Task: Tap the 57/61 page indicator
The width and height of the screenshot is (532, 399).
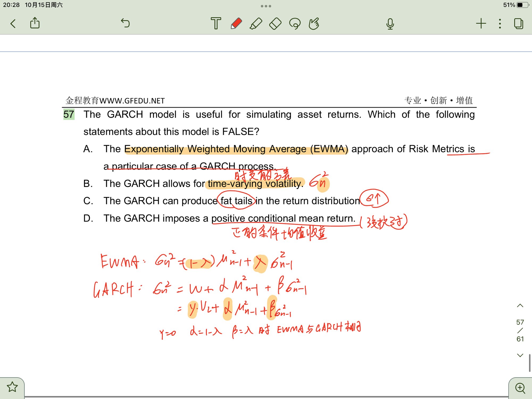Action: click(x=520, y=330)
